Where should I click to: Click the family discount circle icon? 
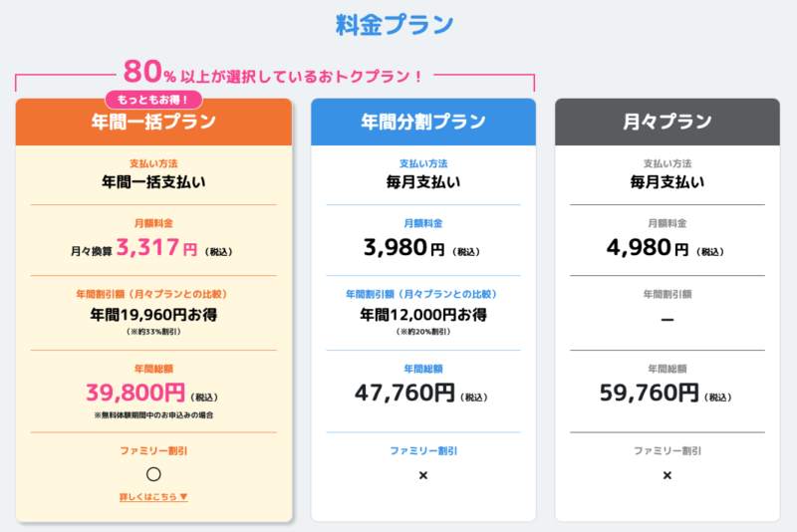[153, 474]
